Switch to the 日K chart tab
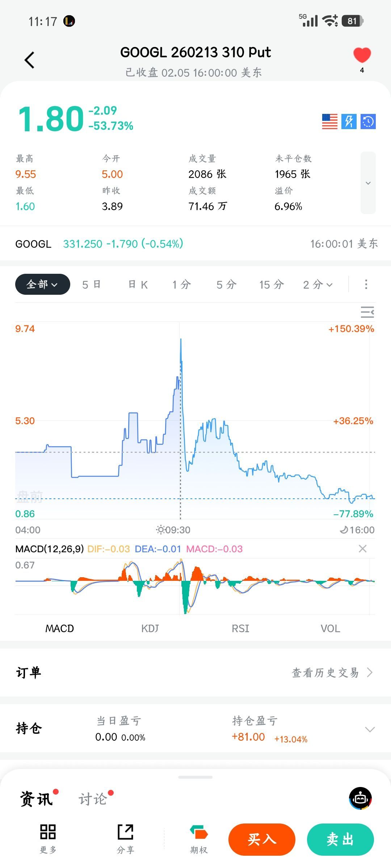 (138, 285)
